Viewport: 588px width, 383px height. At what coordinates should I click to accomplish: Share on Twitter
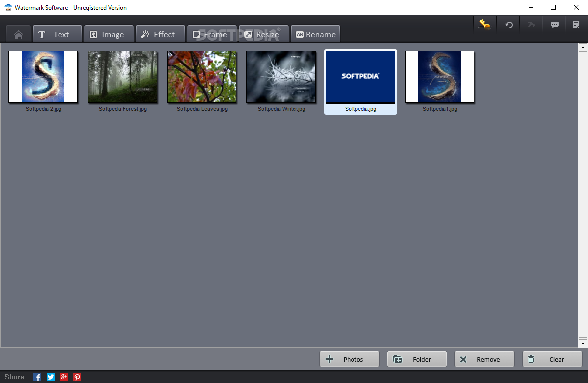(51, 377)
